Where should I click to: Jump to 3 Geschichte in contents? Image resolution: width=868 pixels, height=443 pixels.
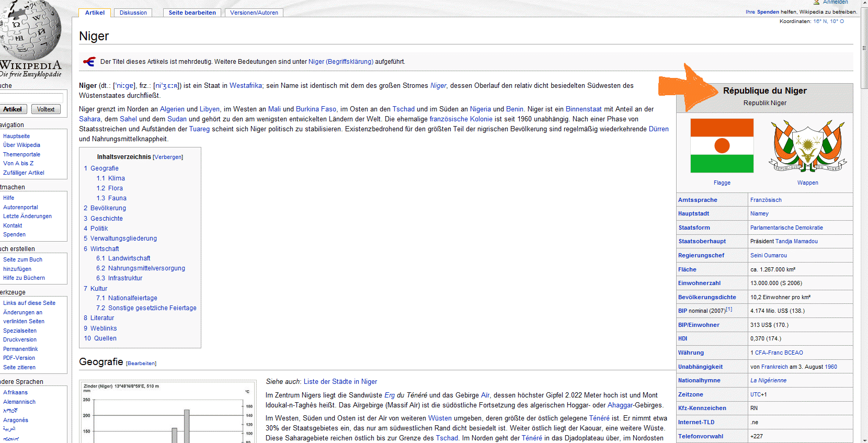(x=103, y=219)
